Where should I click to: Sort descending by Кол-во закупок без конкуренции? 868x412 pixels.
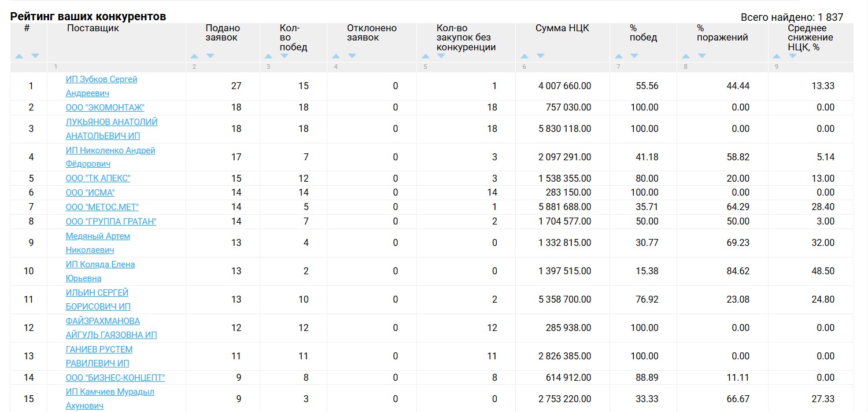pos(441,56)
